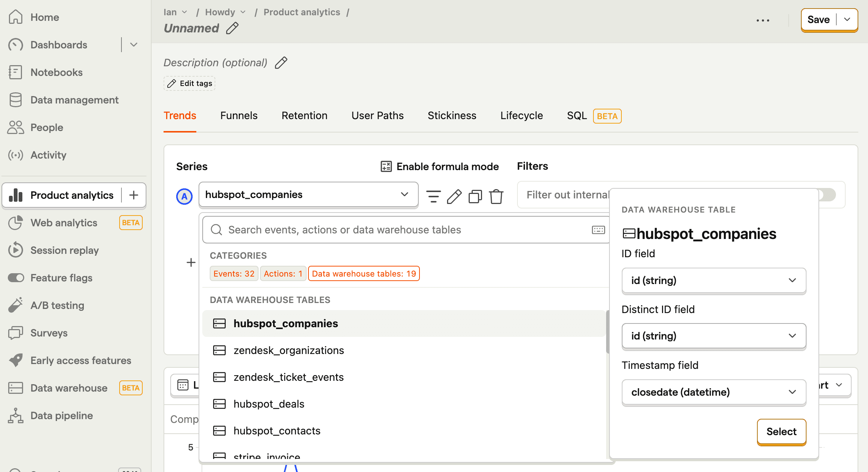The height and width of the screenshot is (472, 868).
Task: Open the People section
Action: (x=47, y=127)
